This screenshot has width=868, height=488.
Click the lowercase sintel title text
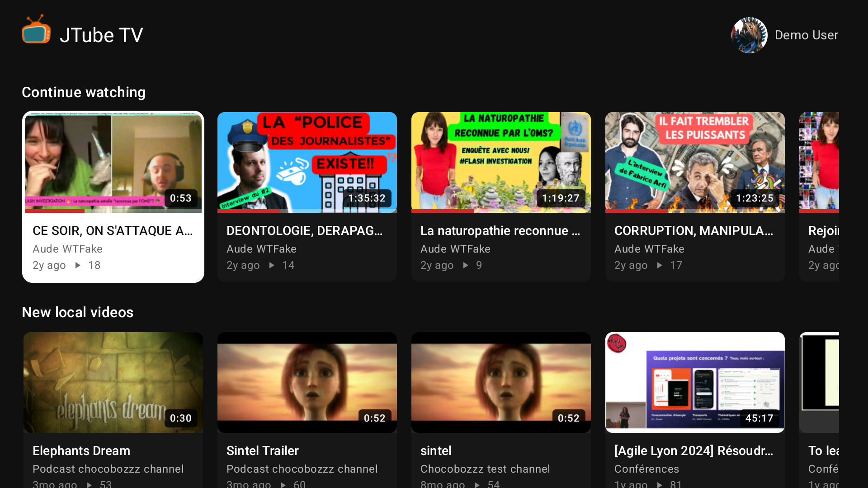[x=436, y=450]
